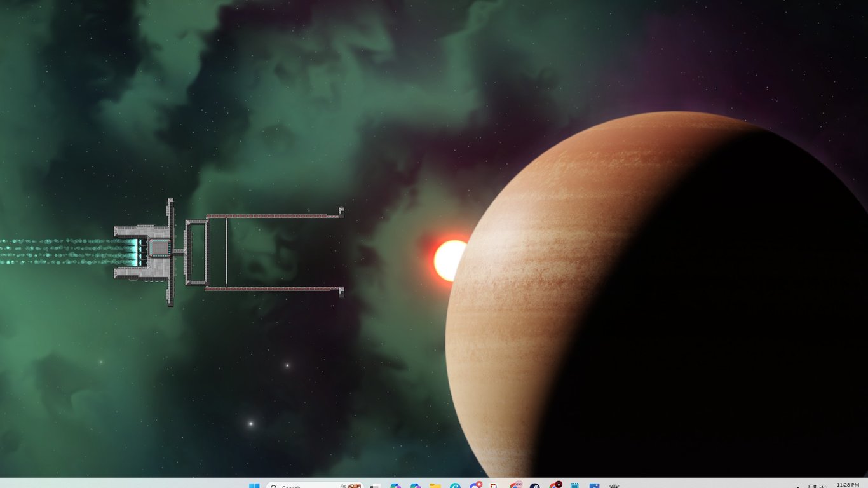Open Task View on the taskbar
The width and height of the screenshot is (868, 488).
click(375, 486)
